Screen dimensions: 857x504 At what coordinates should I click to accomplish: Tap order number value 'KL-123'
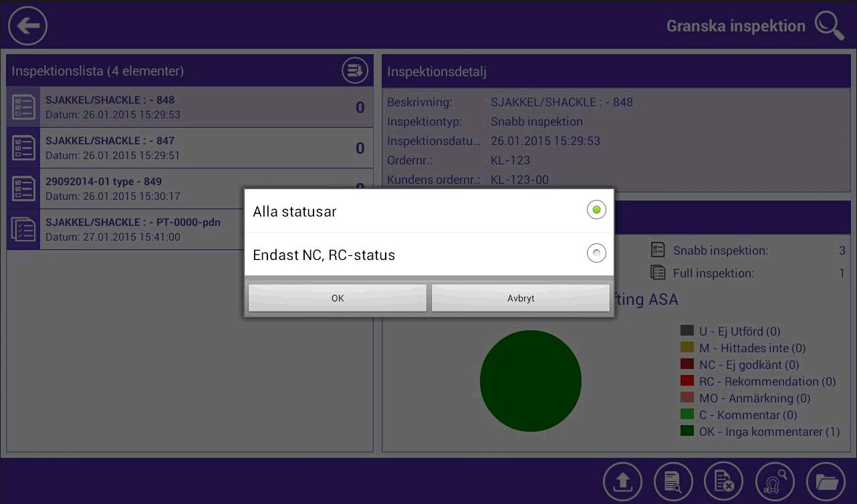(x=510, y=160)
